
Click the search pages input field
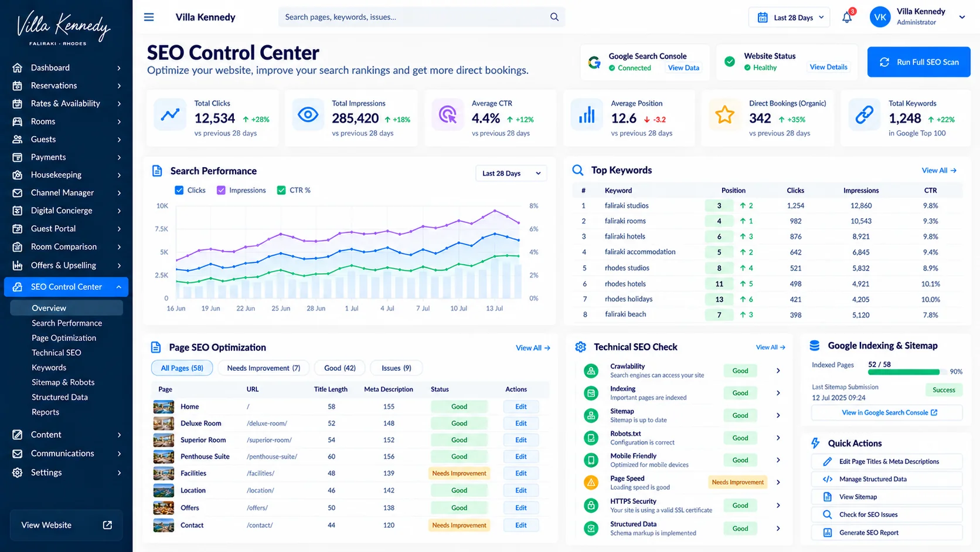(421, 17)
